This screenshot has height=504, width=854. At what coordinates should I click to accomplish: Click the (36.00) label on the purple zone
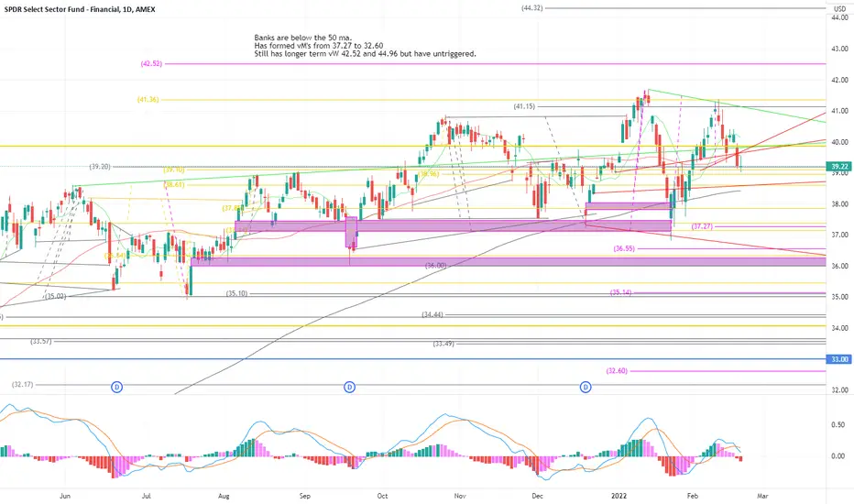(436, 266)
